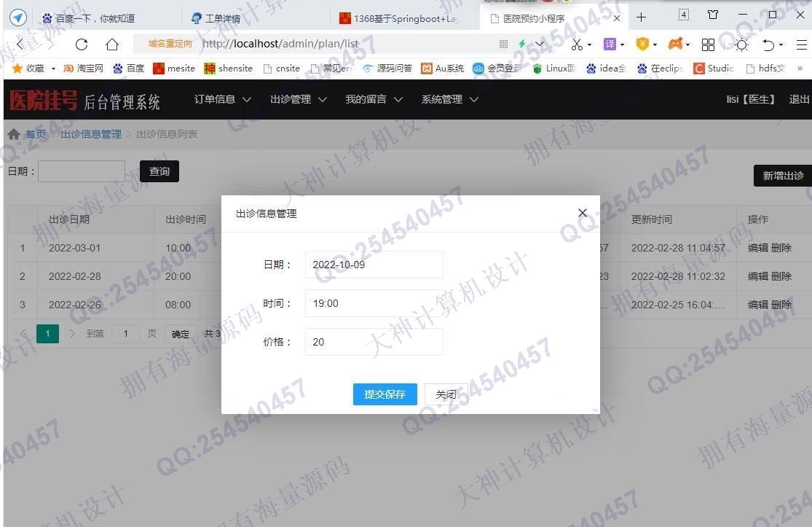Click the breadcrumb home house icon

click(14, 134)
